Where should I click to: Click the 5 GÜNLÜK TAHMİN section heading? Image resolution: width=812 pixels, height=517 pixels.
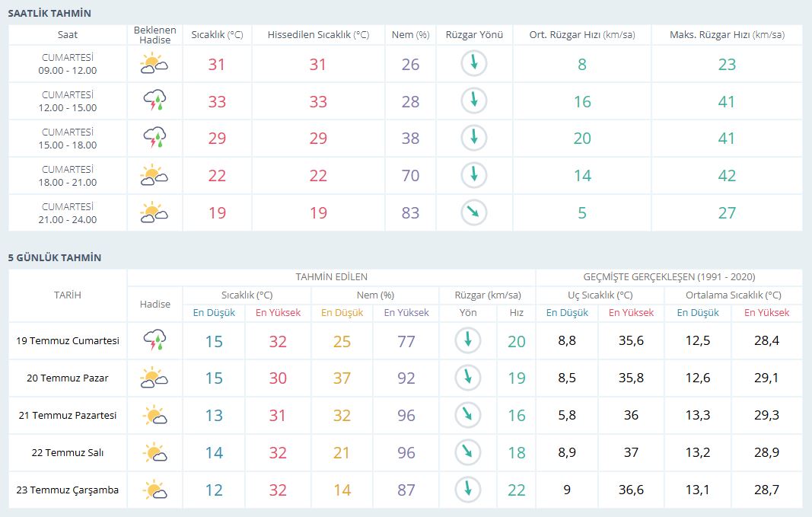(55, 258)
